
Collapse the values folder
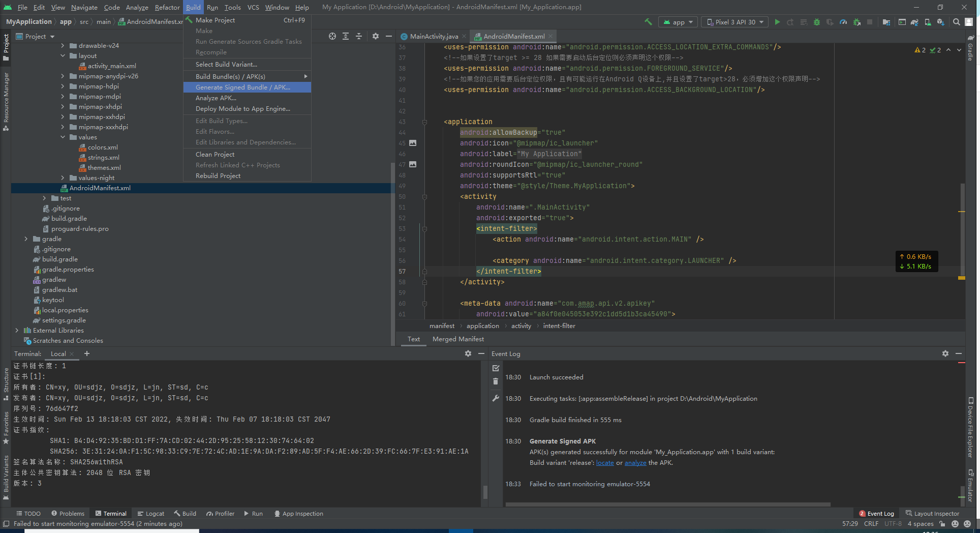63,137
